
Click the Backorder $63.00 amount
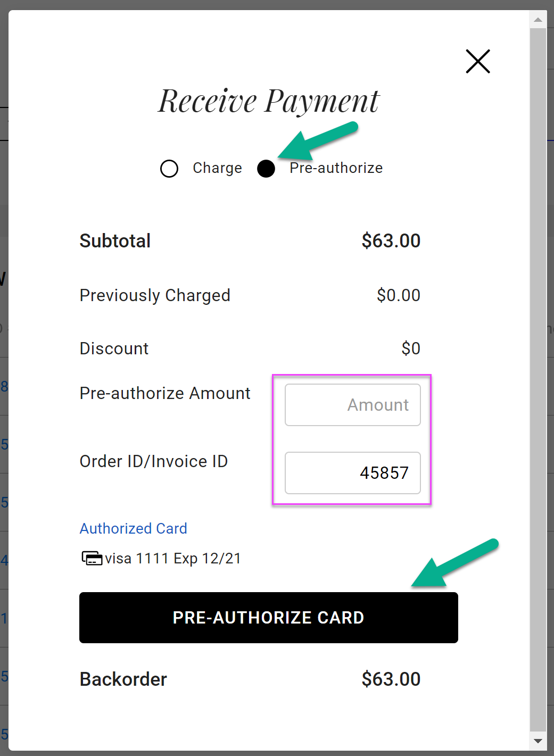(x=391, y=679)
